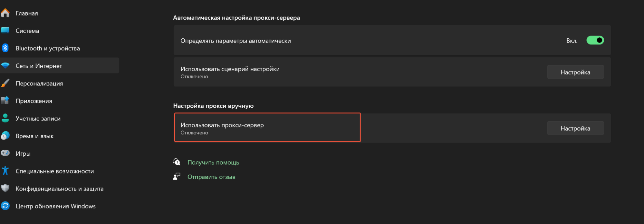644x224 pixels.
Task: Go to Конфиденциальность и защита
Action: pyautogui.click(x=59, y=189)
